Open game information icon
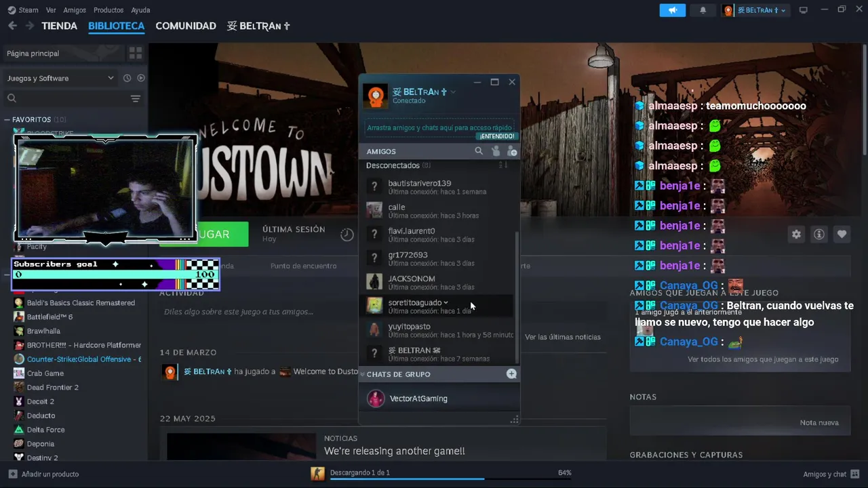The width and height of the screenshot is (868, 488). (819, 234)
